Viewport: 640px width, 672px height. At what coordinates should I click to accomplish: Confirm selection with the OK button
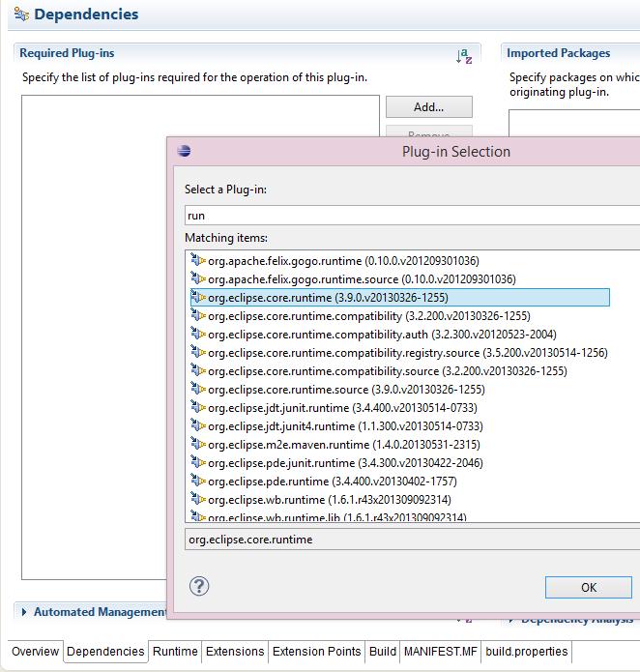tap(588, 587)
